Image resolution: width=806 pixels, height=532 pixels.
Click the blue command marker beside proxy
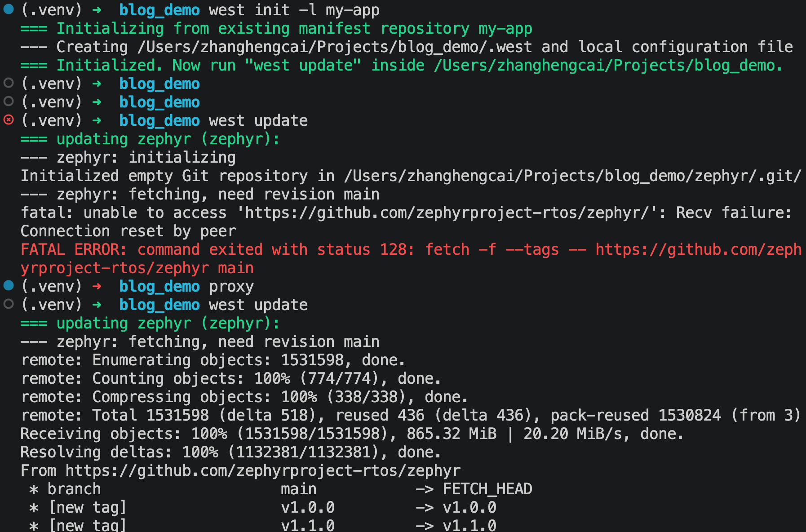click(x=9, y=286)
